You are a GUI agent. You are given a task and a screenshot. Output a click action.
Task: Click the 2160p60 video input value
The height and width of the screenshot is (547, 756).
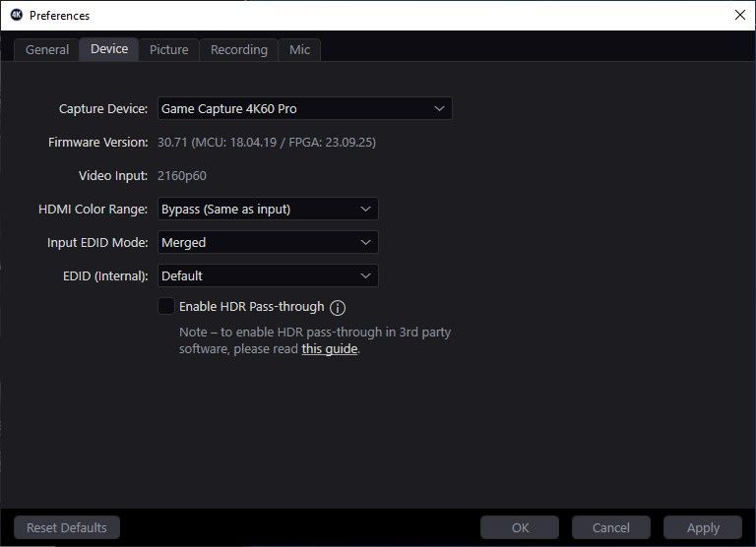(182, 175)
